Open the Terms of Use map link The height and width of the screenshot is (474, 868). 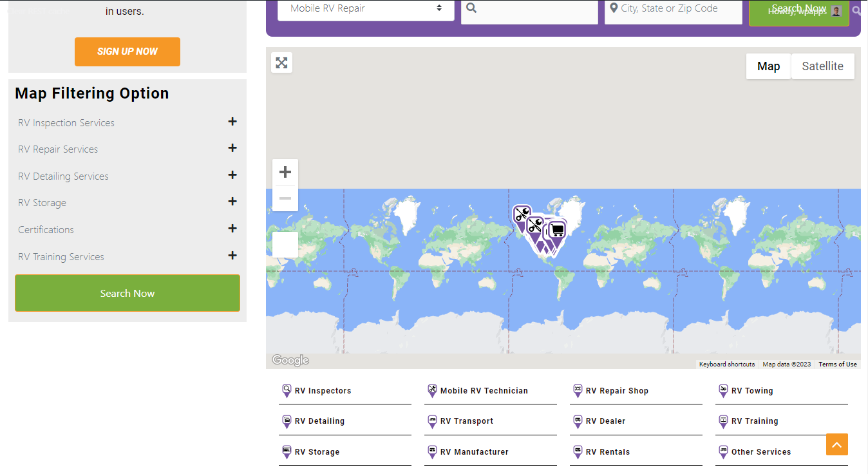click(837, 365)
